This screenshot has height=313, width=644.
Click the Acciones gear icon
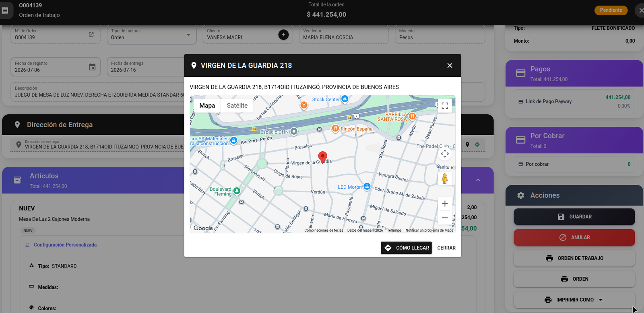pyautogui.click(x=520, y=195)
